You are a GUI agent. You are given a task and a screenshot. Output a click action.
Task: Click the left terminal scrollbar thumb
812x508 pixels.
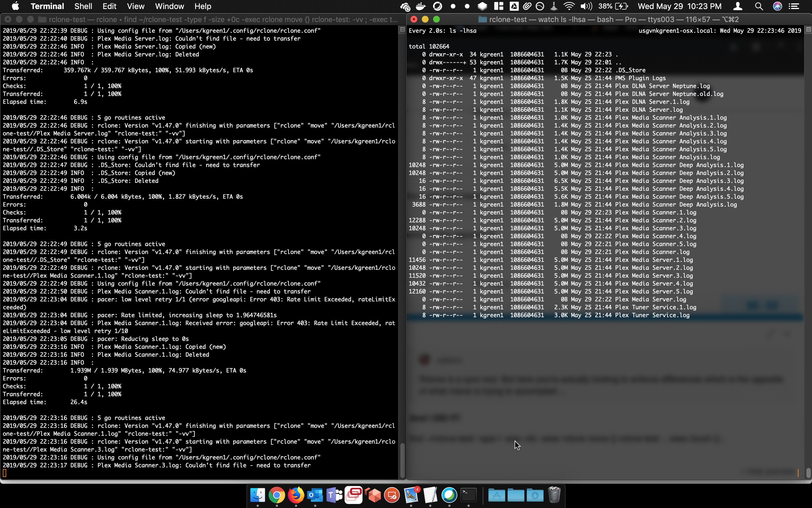click(402, 460)
